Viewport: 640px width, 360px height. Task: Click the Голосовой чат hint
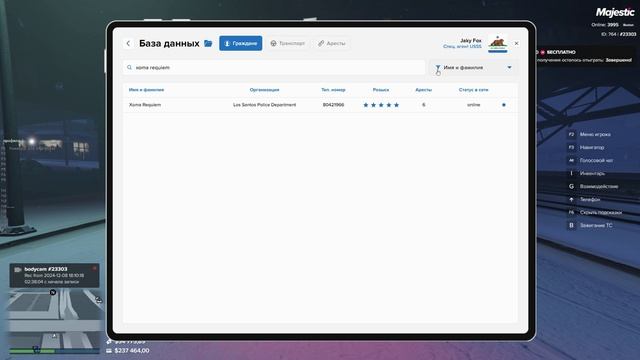click(590, 160)
